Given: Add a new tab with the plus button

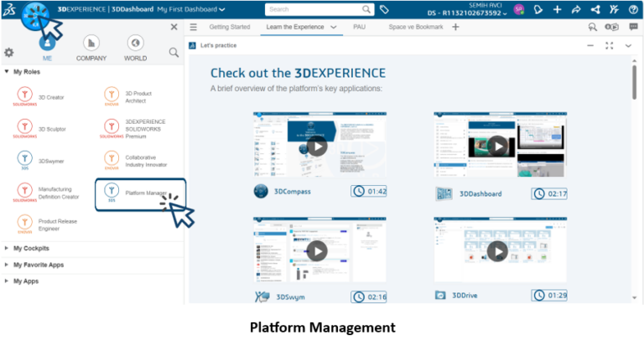Looking at the screenshot, I should tap(456, 27).
